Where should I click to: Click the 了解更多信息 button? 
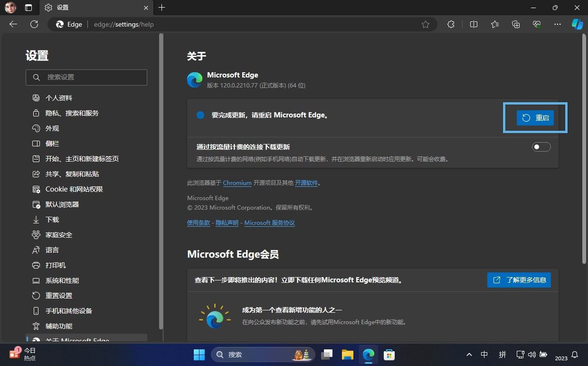(x=519, y=280)
